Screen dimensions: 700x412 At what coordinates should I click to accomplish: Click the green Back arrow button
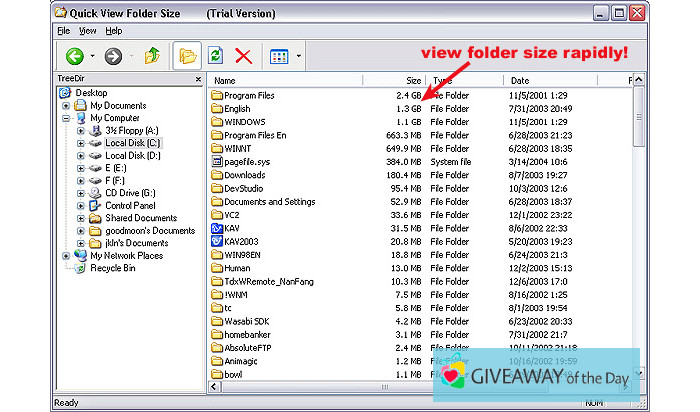(x=74, y=55)
